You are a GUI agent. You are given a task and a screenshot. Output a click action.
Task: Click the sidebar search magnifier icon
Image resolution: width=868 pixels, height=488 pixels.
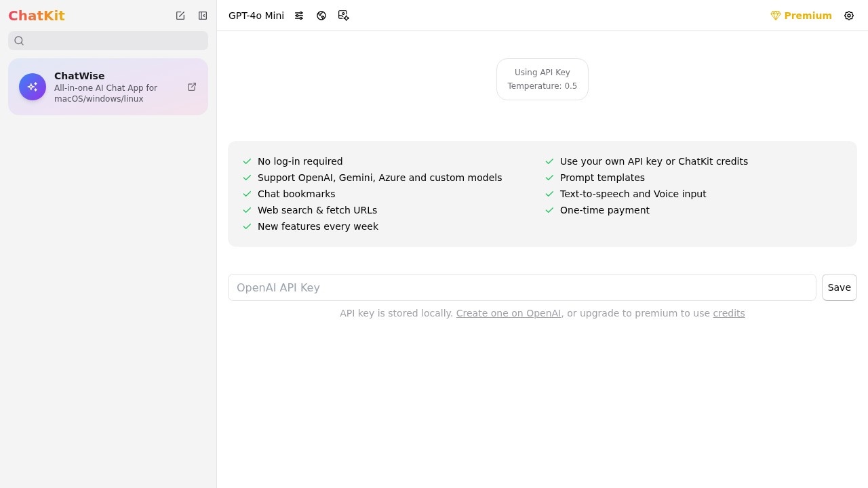[19, 41]
